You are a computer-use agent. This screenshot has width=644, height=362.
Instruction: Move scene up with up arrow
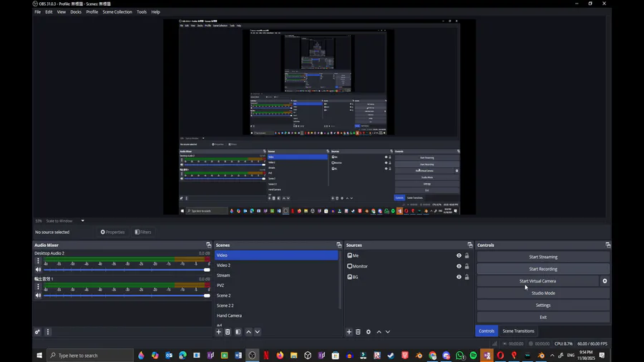tap(248, 332)
